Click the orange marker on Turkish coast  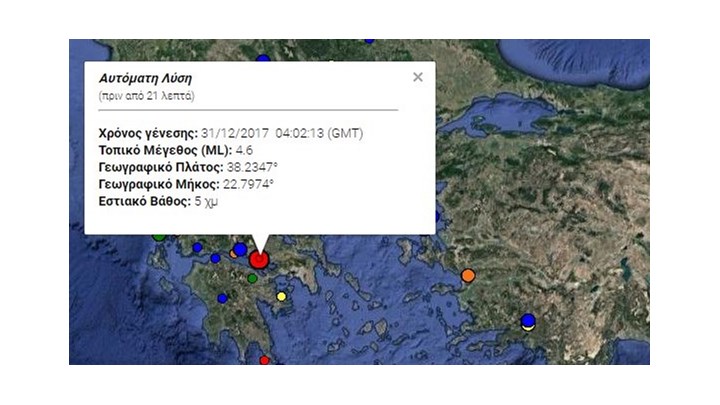point(468,276)
